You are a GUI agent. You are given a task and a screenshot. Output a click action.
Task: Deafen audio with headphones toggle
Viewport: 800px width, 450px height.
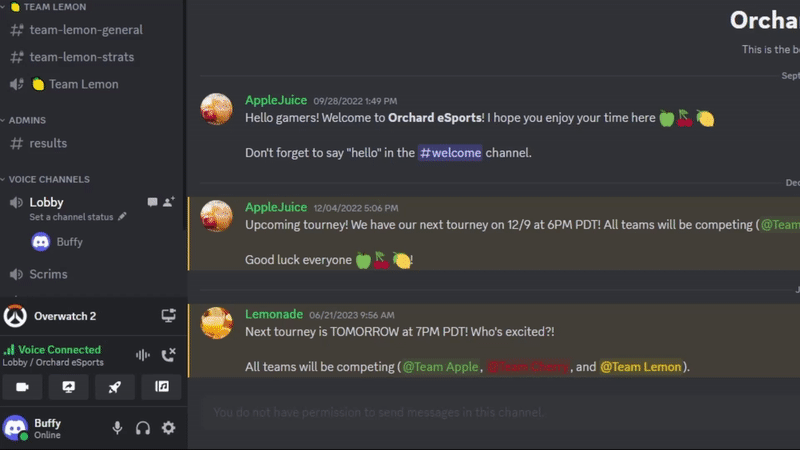tap(143, 428)
